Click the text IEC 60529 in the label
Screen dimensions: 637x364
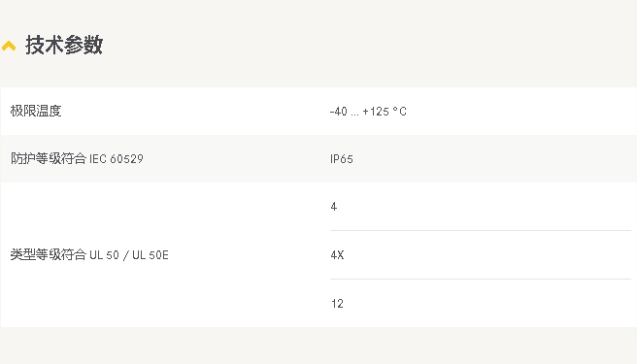coord(117,158)
